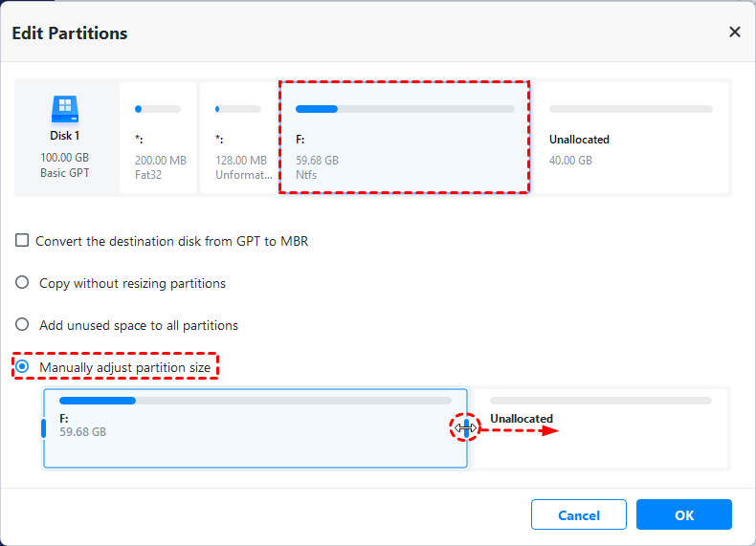Select the 128.00 MB Unformatted partition
Viewport: 756px width, 546px height.
click(x=238, y=138)
